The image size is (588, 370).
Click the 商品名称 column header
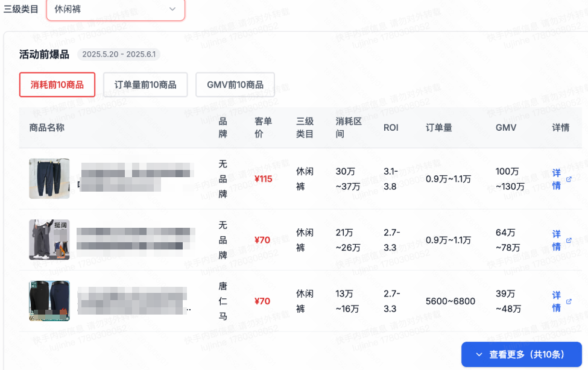tap(47, 128)
